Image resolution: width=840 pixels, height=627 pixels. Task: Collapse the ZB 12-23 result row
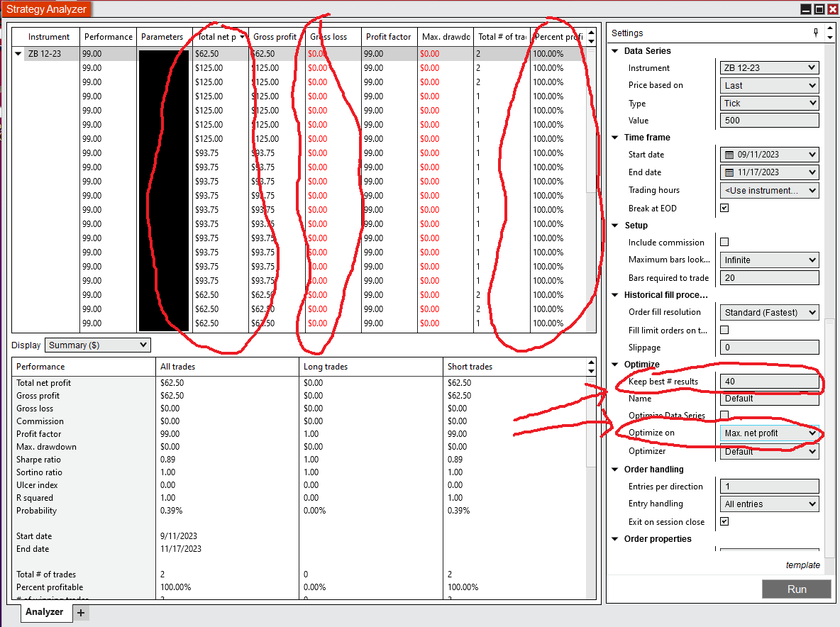coord(18,53)
